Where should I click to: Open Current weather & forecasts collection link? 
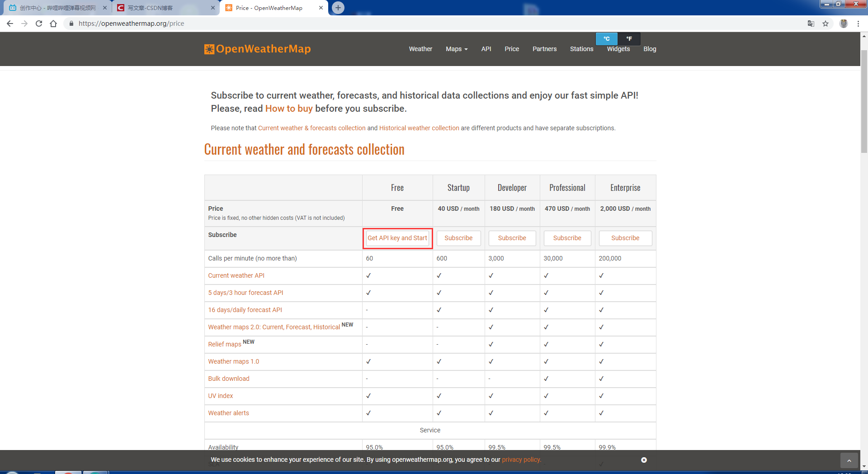[x=312, y=128]
